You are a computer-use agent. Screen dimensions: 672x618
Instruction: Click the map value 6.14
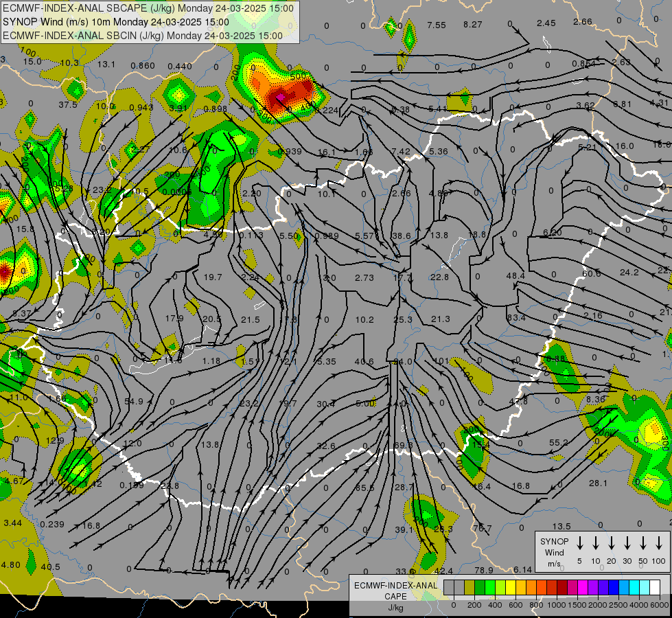tap(523, 569)
